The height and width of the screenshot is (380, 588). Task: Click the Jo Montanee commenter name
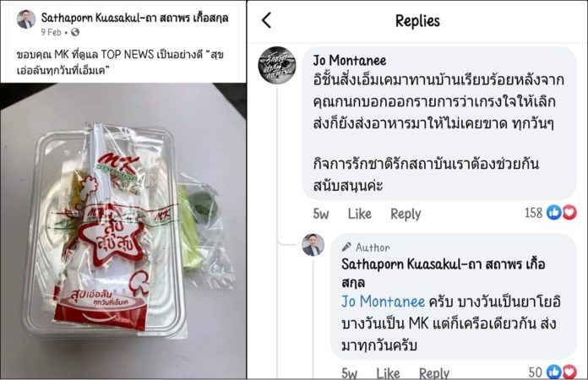point(350,60)
